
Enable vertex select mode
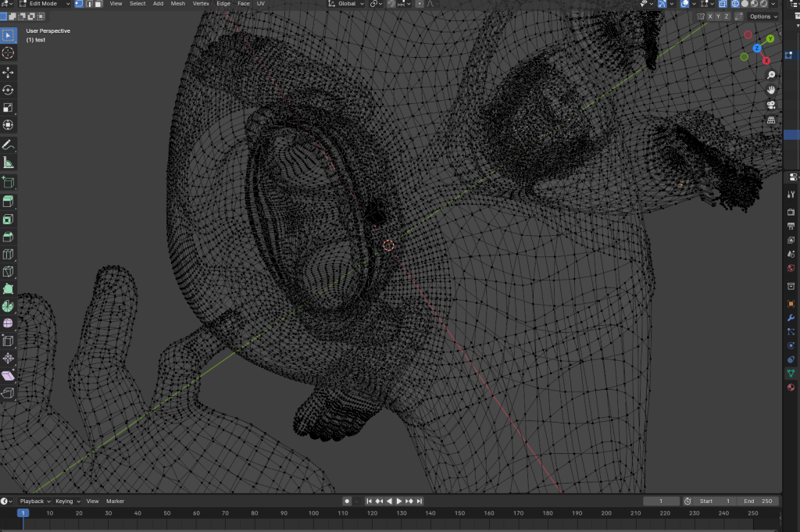click(79, 4)
